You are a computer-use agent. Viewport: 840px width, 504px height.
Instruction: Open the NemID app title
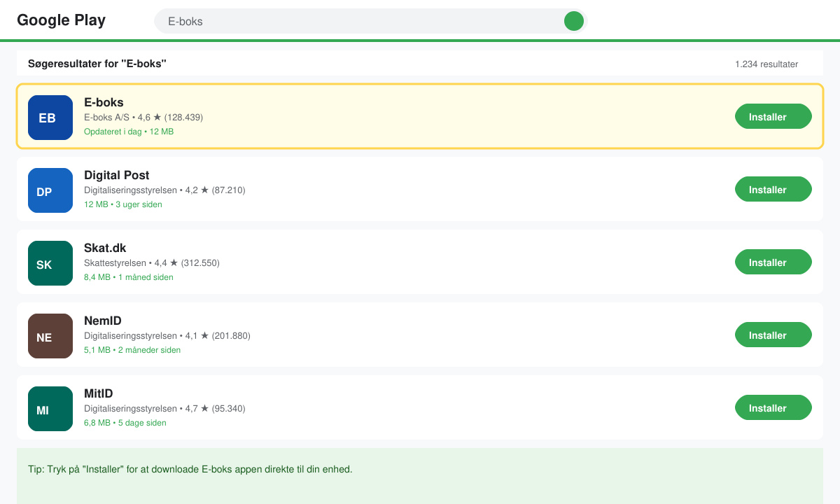click(103, 321)
